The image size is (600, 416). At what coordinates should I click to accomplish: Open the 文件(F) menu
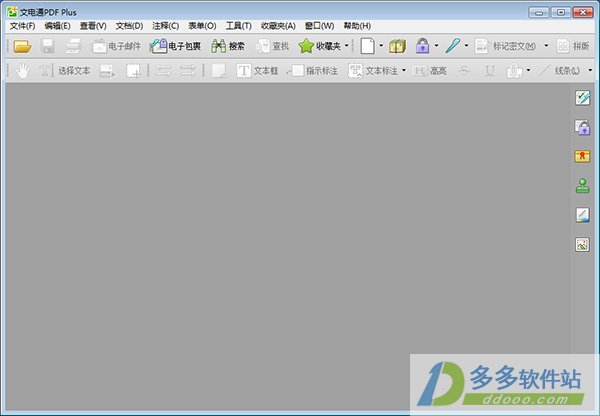click(x=22, y=26)
